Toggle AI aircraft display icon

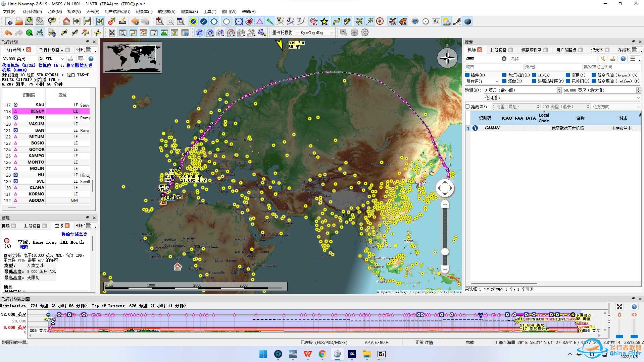click(392, 21)
